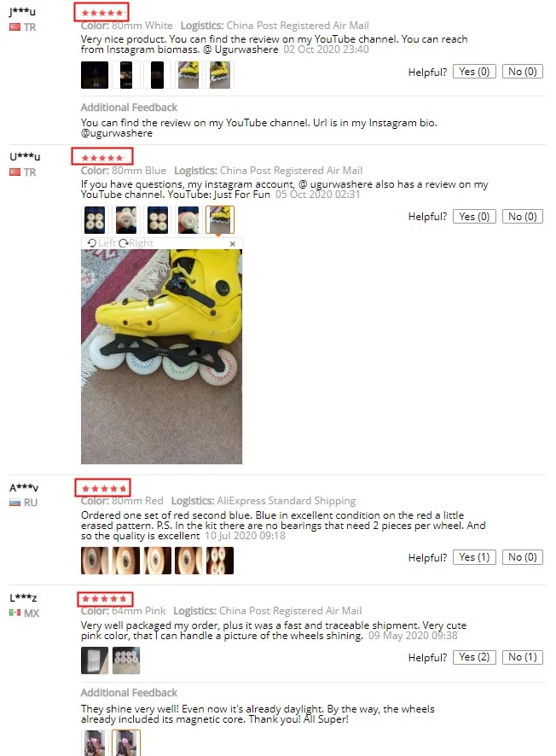Open last red wheels thumbnail in A***v's review
556x756 pixels.
point(220,561)
